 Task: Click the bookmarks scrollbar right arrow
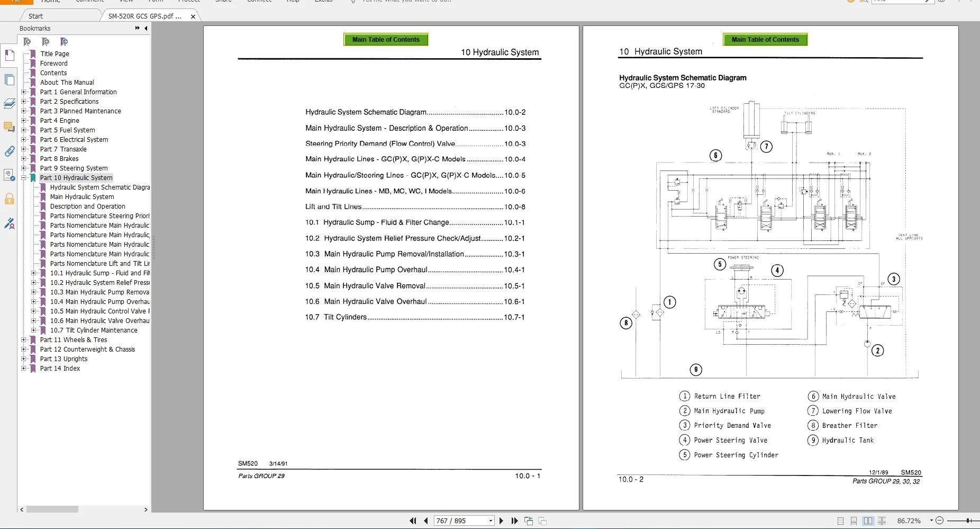(146, 509)
